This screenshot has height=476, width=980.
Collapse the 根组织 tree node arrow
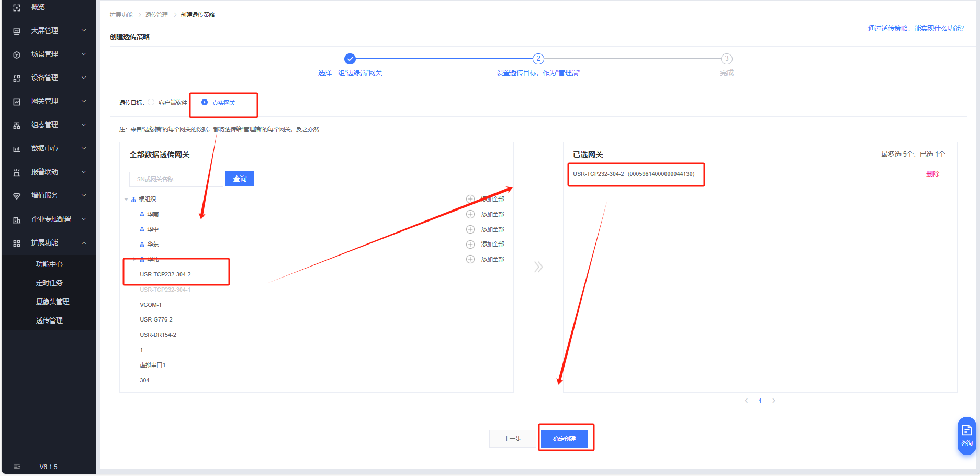tap(126, 200)
